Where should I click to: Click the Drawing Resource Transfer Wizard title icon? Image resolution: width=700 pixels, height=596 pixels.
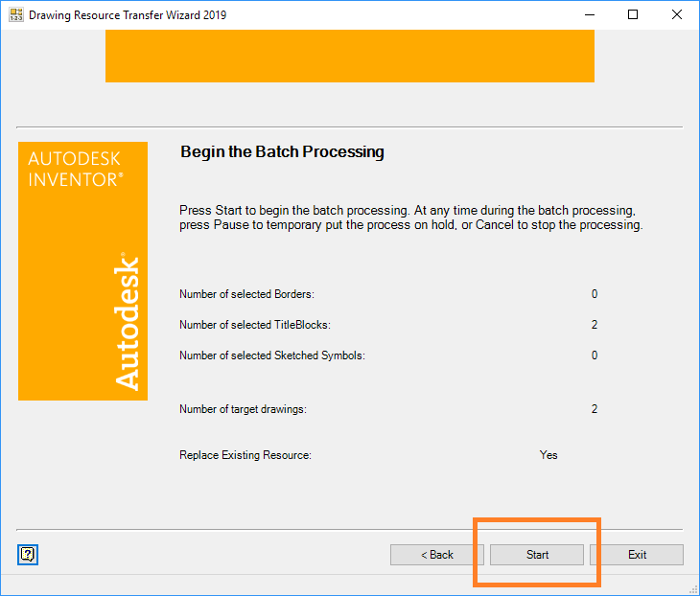(x=16, y=14)
